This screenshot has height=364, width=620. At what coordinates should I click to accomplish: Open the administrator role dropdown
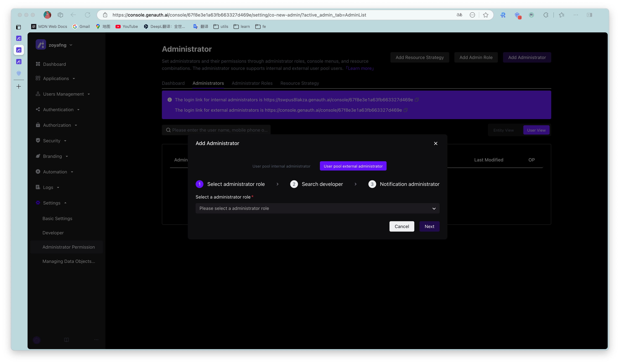(317, 208)
